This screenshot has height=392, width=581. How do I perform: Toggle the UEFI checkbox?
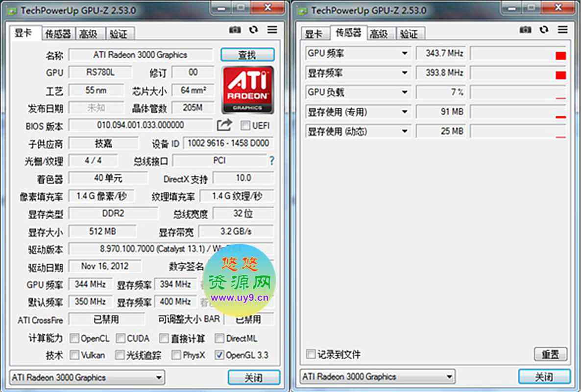245,125
